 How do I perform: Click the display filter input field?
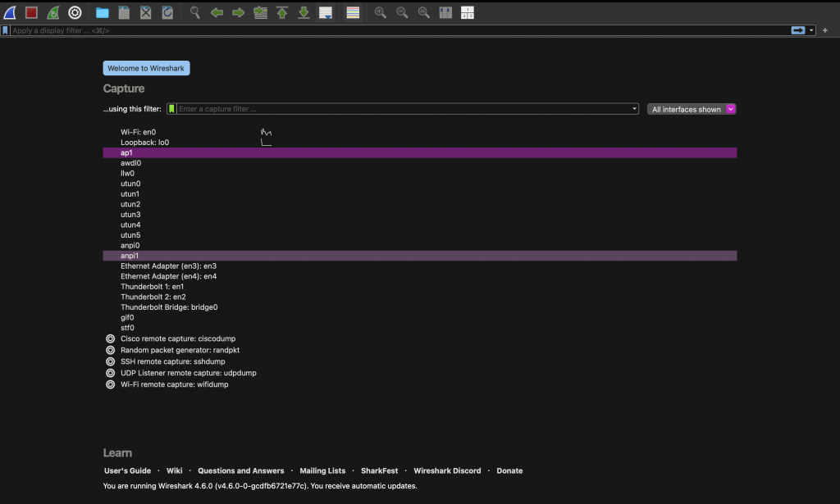coord(399,30)
